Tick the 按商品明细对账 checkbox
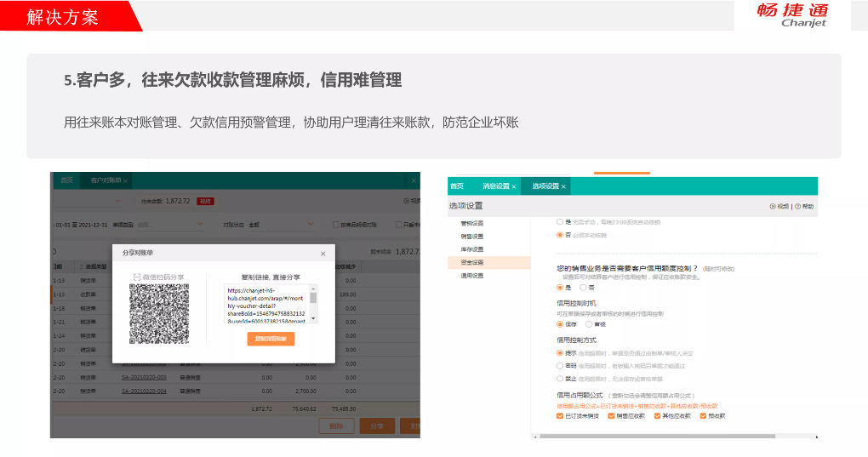The image size is (868, 457). [x=335, y=225]
